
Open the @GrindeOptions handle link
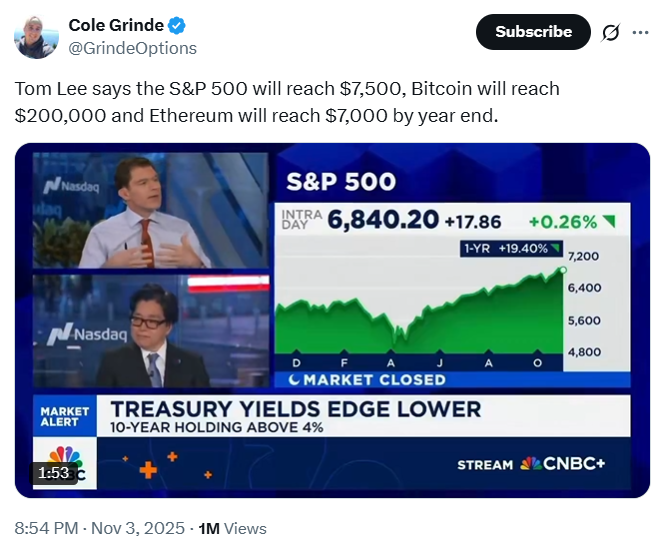[132, 48]
